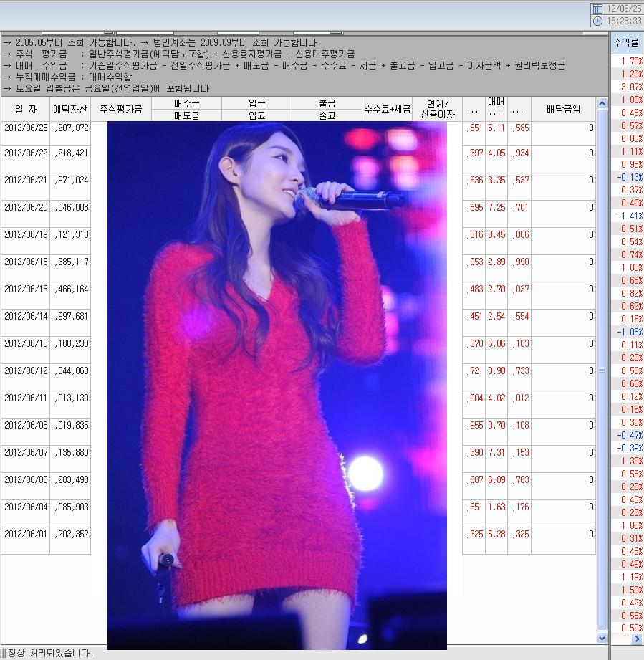Click the 출고 header cell
Image resolution: width=644 pixels, height=660 pixels.
click(x=327, y=115)
